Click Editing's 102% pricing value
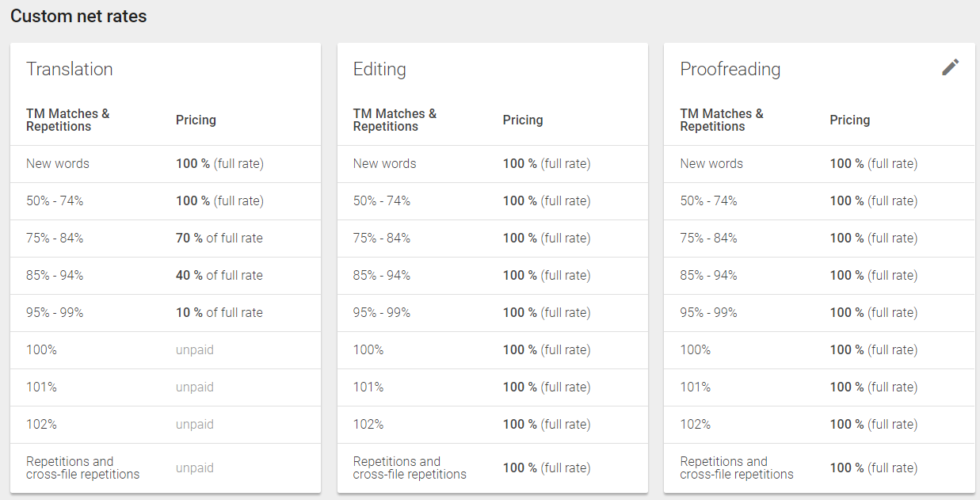This screenshot has width=980, height=500. coord(546,424)
